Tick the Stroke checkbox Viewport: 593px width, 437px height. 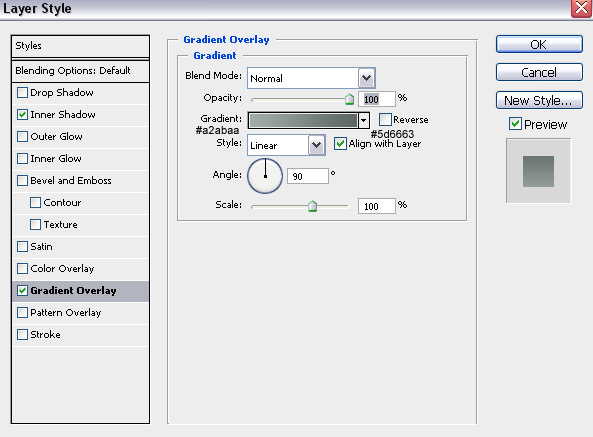click(22, 335)
